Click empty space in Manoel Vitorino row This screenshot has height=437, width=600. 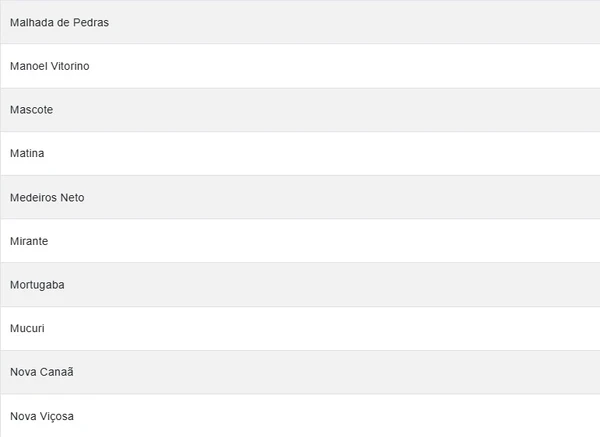[x=350, y=66]
